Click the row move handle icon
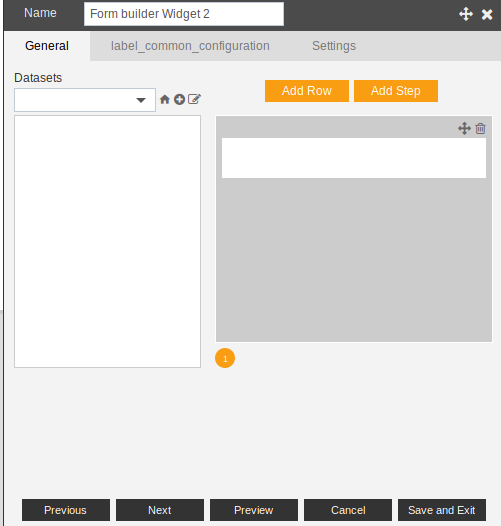 tap(464, 128)
